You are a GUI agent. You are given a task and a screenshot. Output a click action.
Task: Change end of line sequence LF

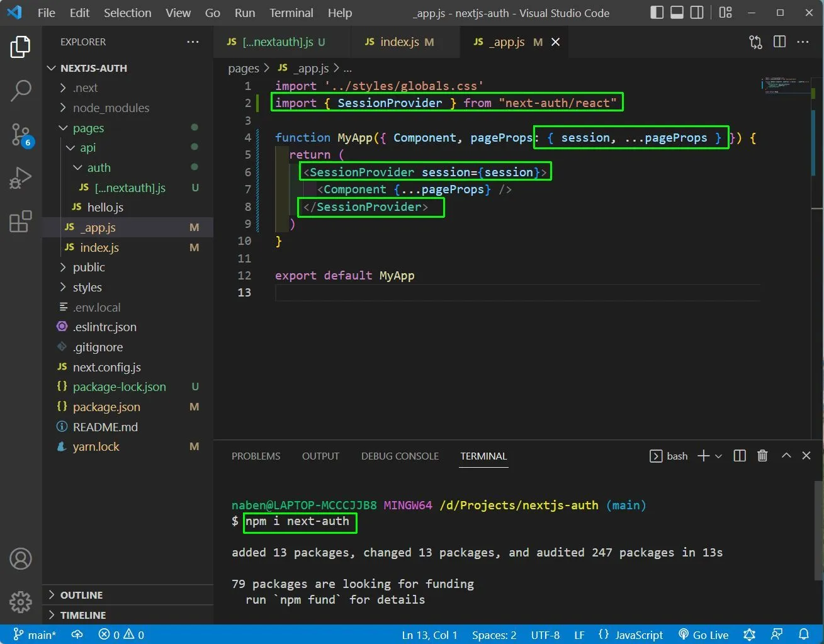tap(579, 635)
